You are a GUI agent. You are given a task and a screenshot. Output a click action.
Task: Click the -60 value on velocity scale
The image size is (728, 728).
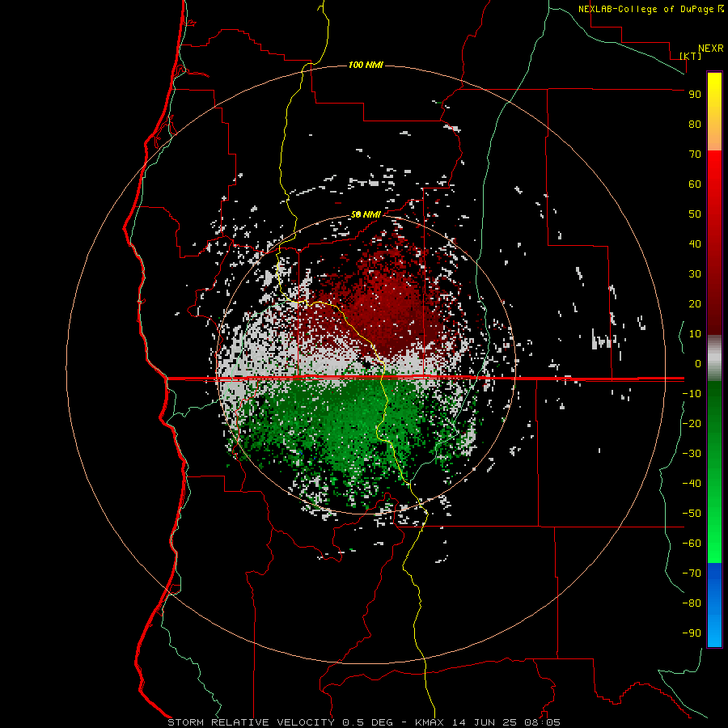point(692,544)
